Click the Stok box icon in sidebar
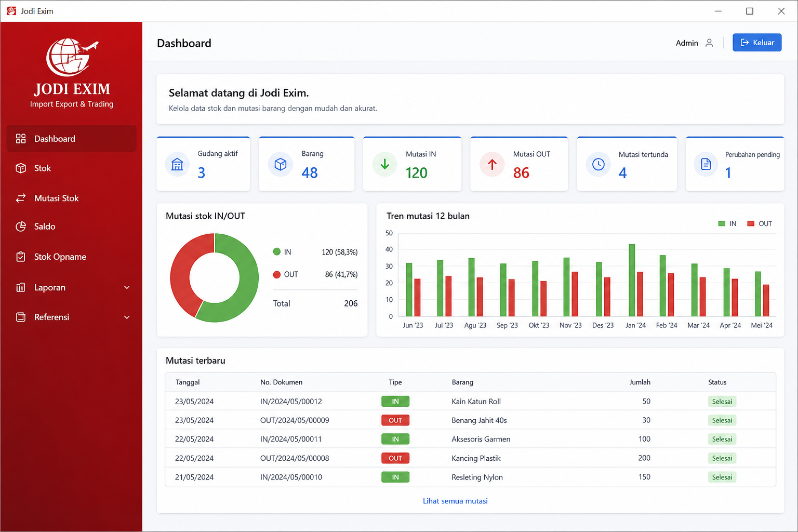798x532 pixels. [21, 168]
